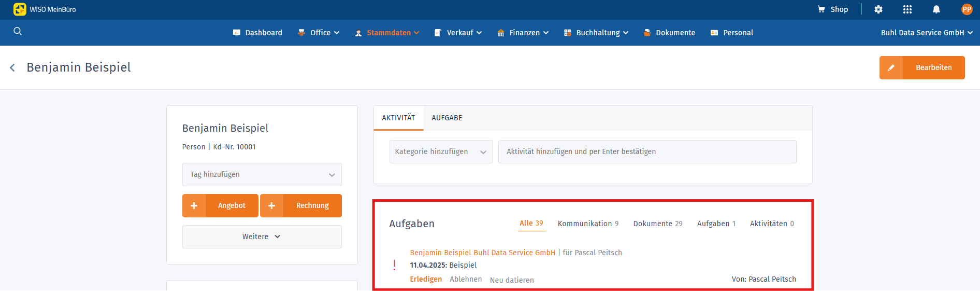This screenshot has width=980, height=291.
Task: View notifications via bell icon
Action: pyautogui.click(x=936, y=9)
